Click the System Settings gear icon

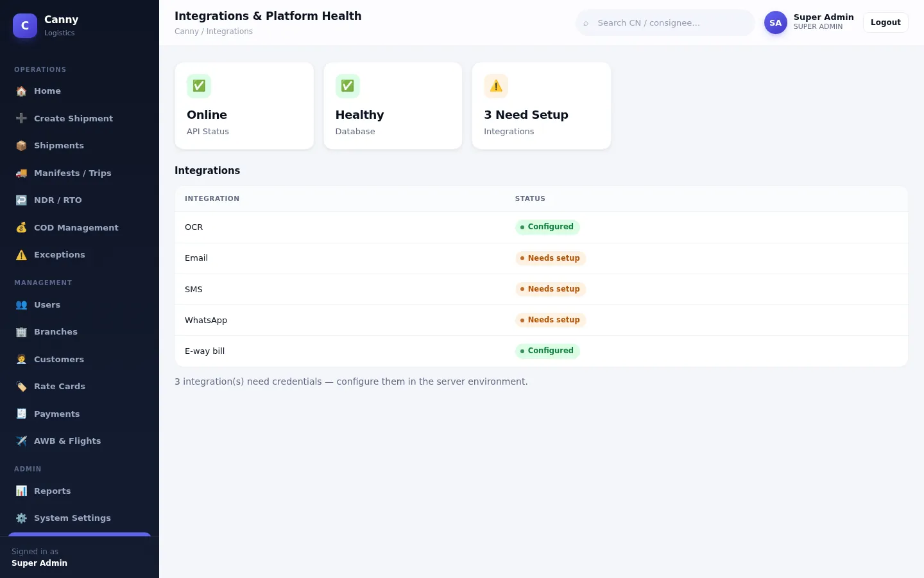click(x=21, y=518)
